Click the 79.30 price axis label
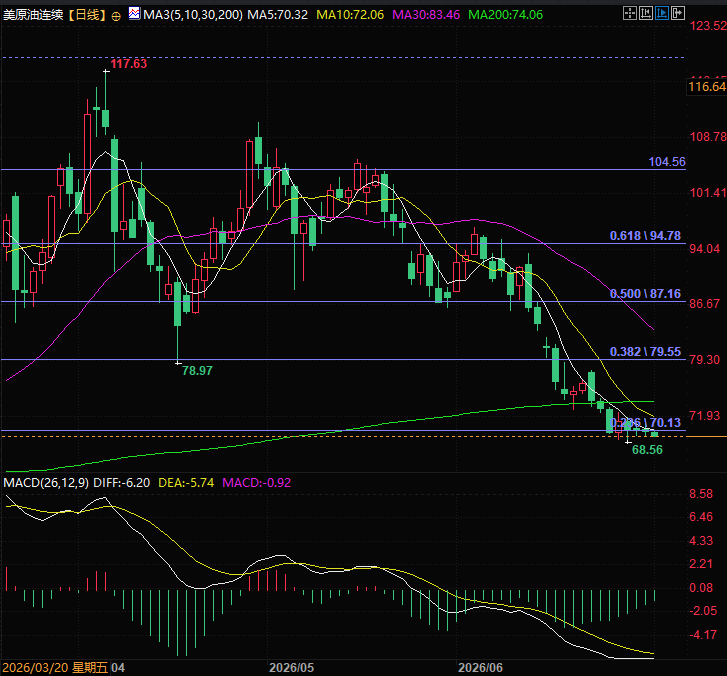The height and width of the screenshot is (676, 727). [x=704, y=360]
